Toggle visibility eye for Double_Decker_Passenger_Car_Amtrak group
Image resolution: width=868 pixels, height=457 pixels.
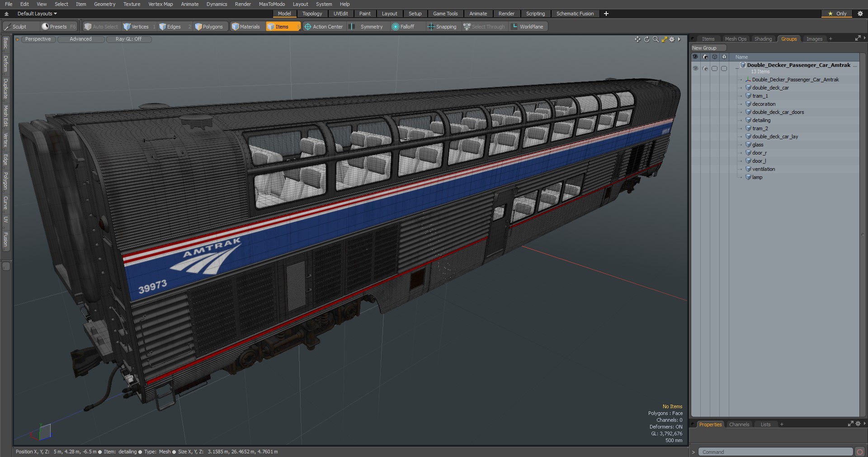pos(695,68)
